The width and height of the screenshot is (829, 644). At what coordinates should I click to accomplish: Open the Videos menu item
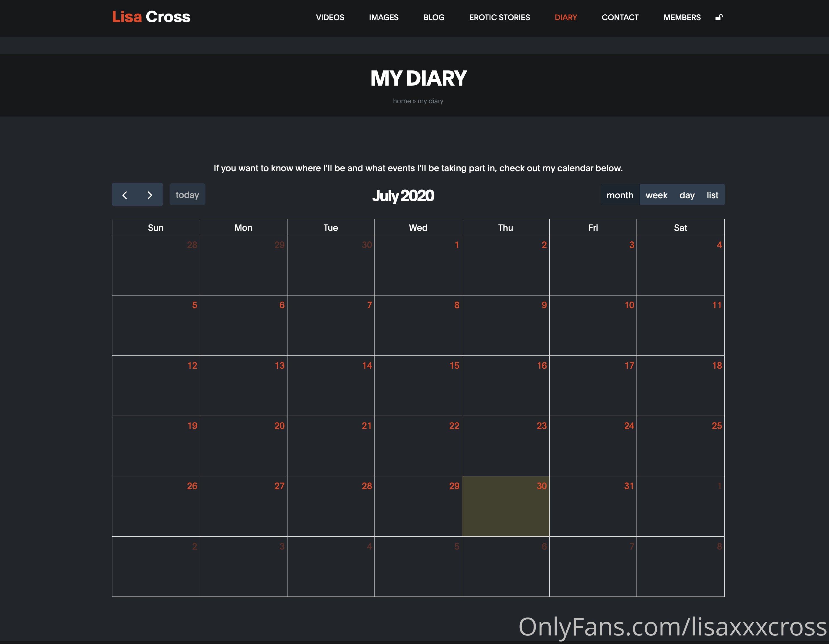(x=330, y=17)
